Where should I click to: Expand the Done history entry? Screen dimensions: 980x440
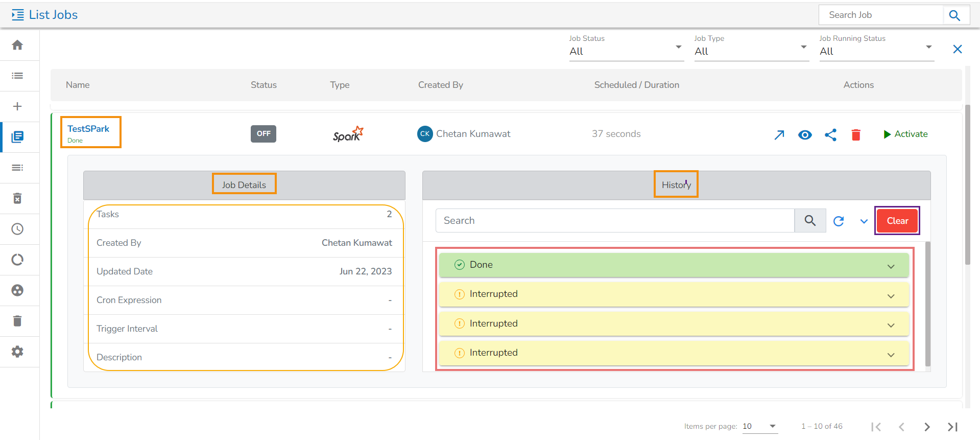[891, 266]
